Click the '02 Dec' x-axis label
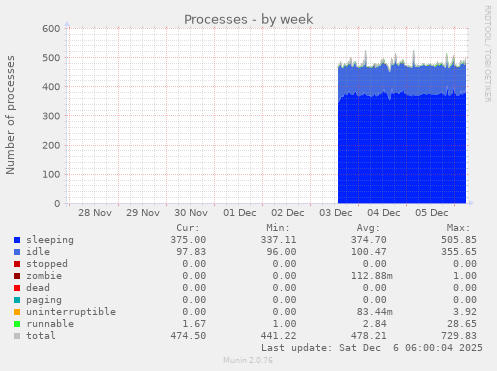Viewport: 497px width, 371px height. 288,213
